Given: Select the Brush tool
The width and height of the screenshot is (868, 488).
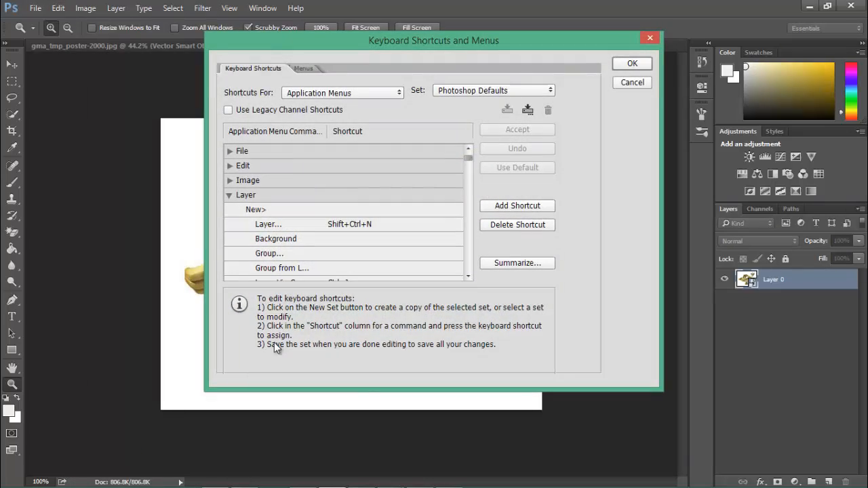Looking at the screenshot, I should [12, 183].
